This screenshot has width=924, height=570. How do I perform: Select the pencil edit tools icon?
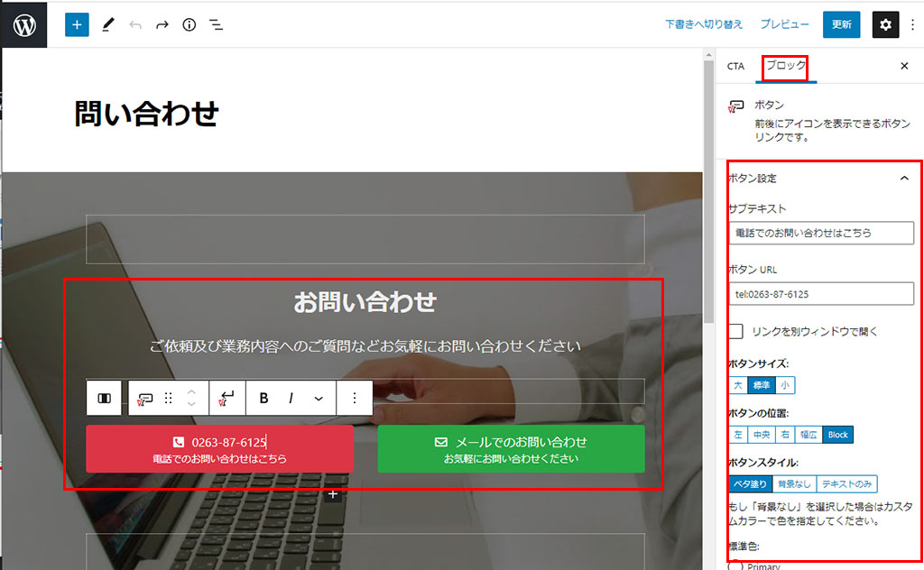(x=108, y=24)
